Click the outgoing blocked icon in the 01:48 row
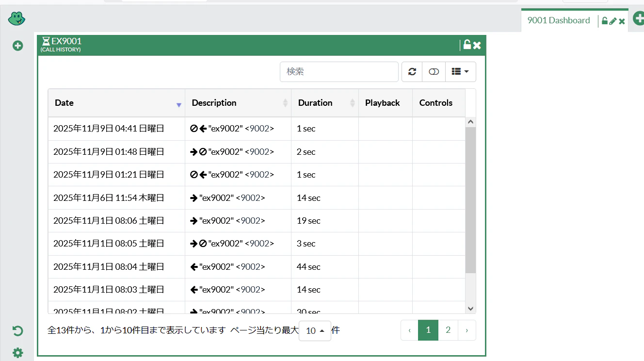644x361 pixels. [198, 152]
